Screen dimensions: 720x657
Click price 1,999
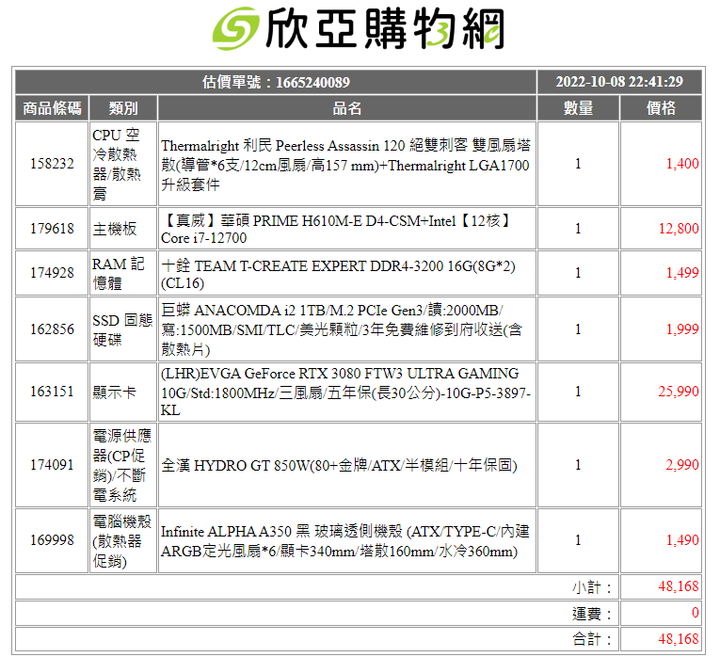682,329
